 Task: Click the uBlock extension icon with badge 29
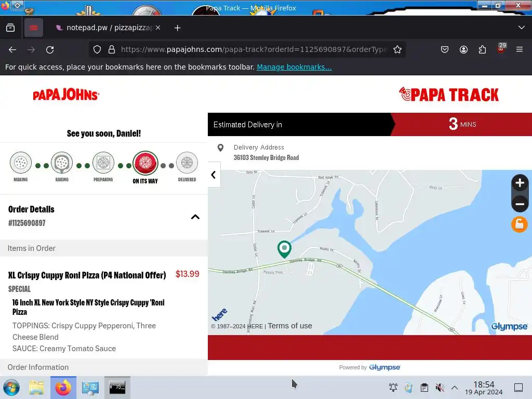(501, 48)
